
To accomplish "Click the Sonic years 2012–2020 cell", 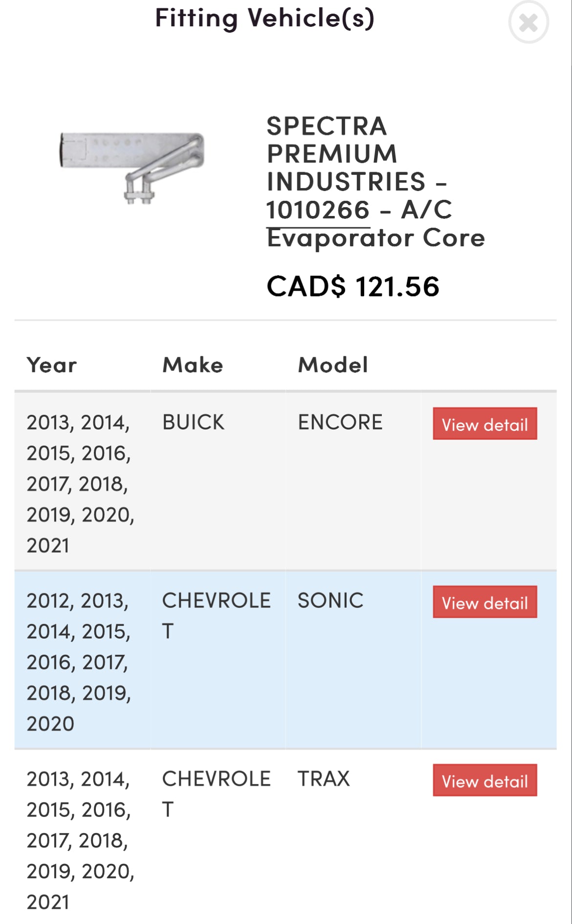I will pyautogui.click(x=79, y=662).
